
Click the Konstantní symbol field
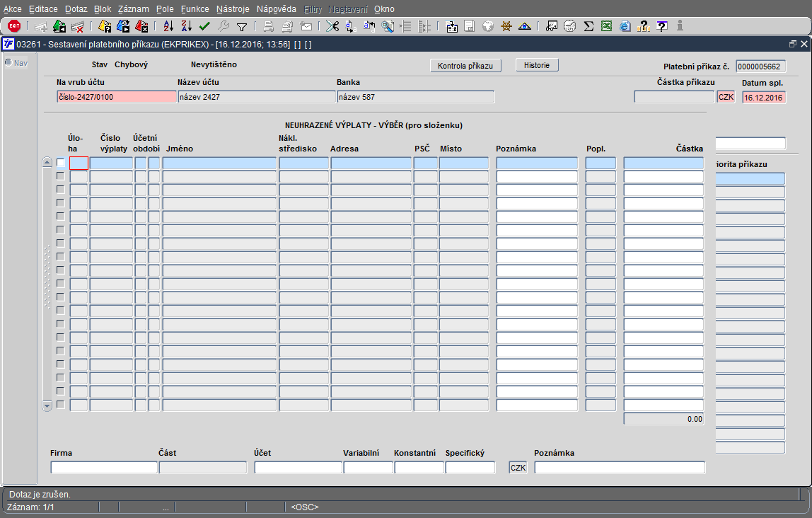tap(419, 467)
